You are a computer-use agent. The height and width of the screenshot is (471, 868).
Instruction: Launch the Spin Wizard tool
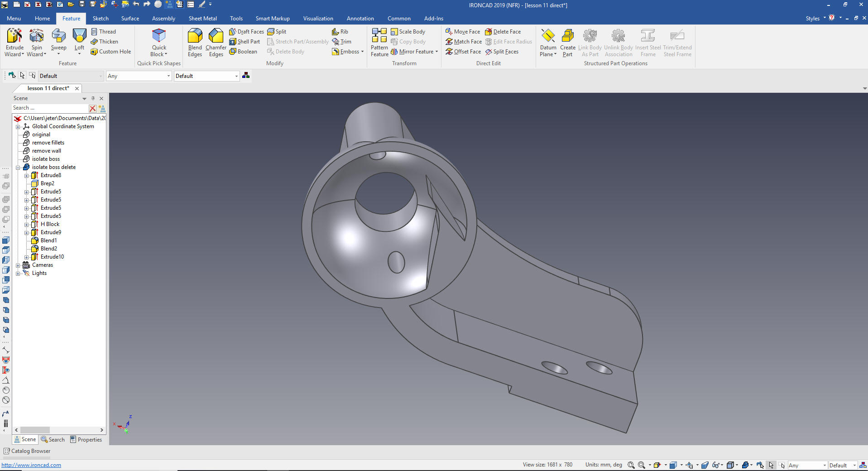point(36,43)
